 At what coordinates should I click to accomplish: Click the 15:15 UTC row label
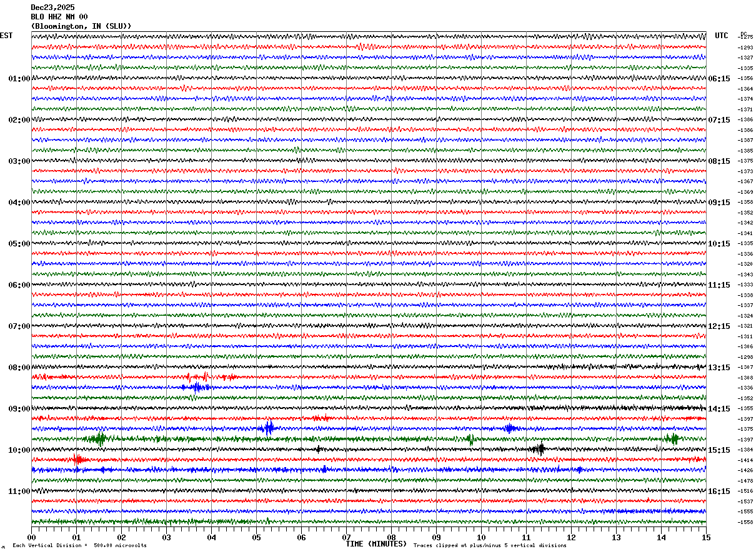tap(719, 450)
